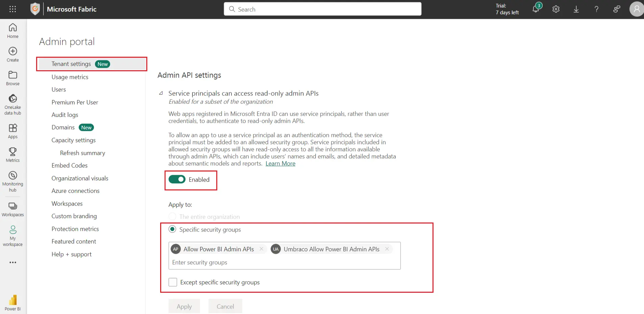Viewport: 644px width, 314px height.
Task: Open Refresh summary
Action: tap(82, 153)
